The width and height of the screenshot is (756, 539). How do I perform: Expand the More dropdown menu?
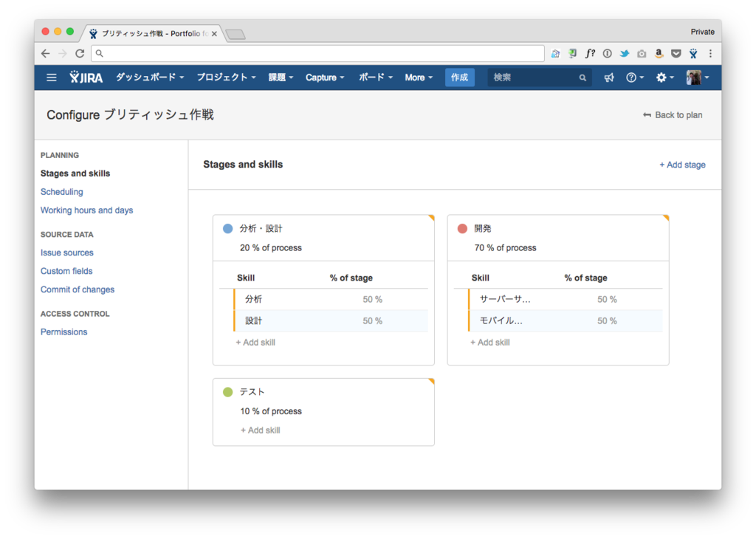pos(419,77)
